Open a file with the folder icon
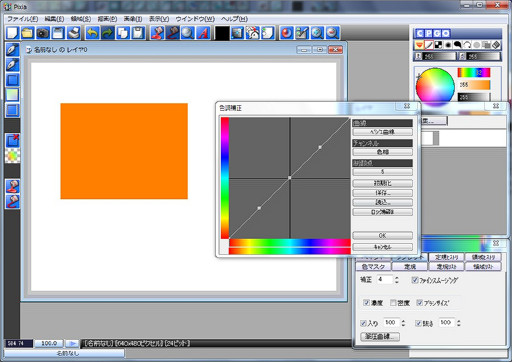 tap(28, 33)
